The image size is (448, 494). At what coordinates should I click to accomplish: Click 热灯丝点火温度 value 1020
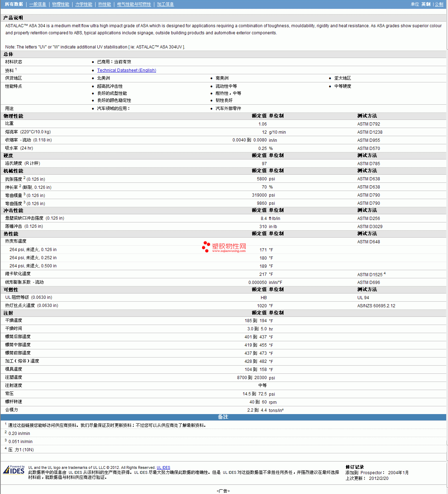pos(262,306)
